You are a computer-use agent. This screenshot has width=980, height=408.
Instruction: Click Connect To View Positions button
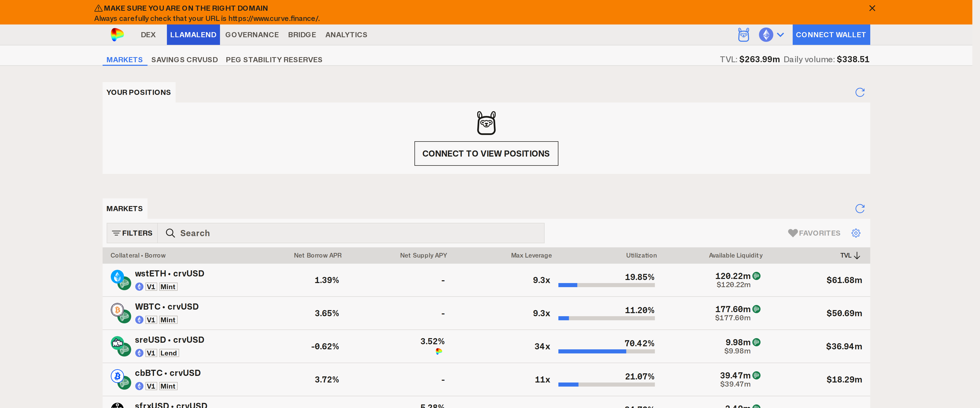tap(486, 154)
